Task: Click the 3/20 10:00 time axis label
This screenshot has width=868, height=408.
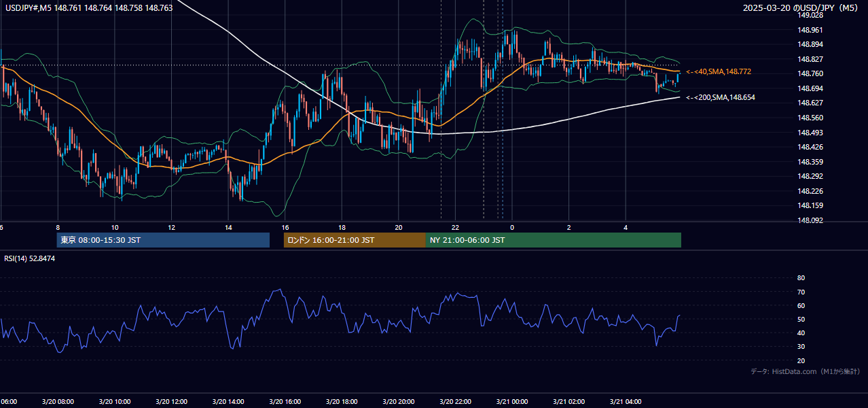Action: (115, 402)
